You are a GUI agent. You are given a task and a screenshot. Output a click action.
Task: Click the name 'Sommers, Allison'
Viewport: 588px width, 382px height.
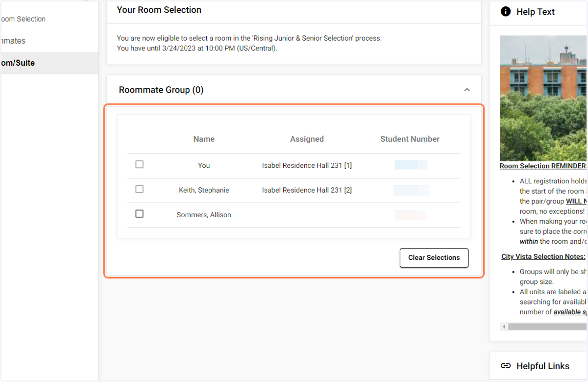tap(204, 215)
